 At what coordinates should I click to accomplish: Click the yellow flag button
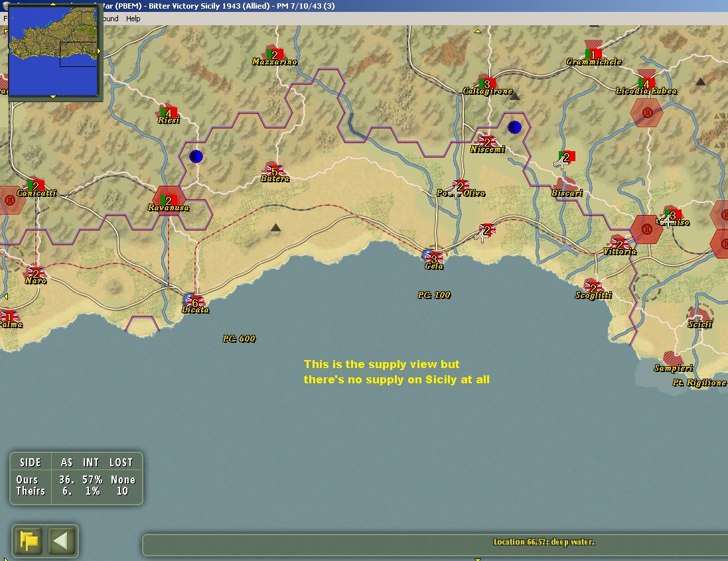click(29, 540)
